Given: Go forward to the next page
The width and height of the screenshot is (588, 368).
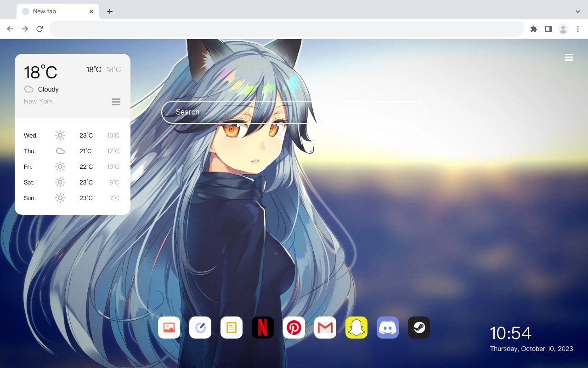Looking at the screenshot, I should click(25, 29).
